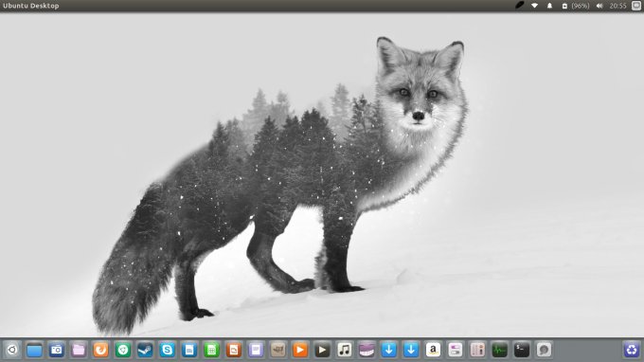Image resolution: width=644 pixels, height=362 pixels.
Task: Open the blue window file manager icon
Action: tap(34, 350)
